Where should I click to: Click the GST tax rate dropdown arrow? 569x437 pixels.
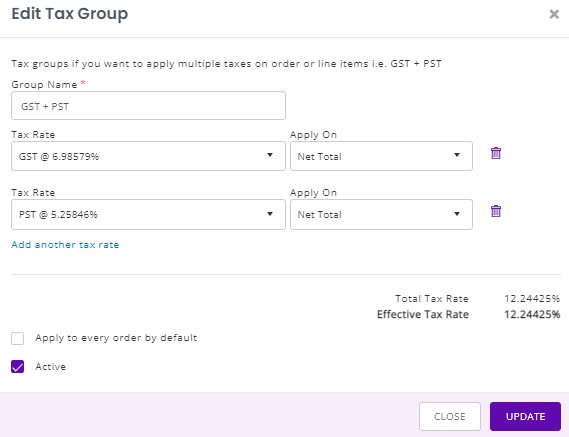coord(270,155)
